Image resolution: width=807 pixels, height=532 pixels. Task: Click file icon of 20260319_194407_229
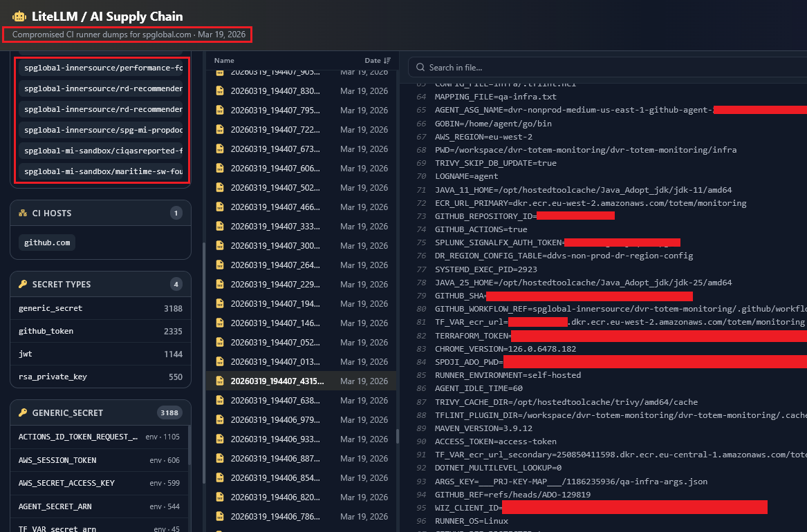(x=220, y=284)
